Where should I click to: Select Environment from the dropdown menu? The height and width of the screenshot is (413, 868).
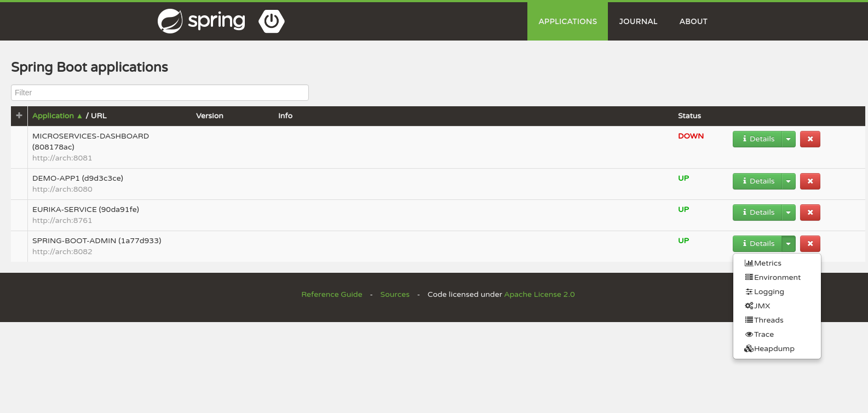(777, 278)
